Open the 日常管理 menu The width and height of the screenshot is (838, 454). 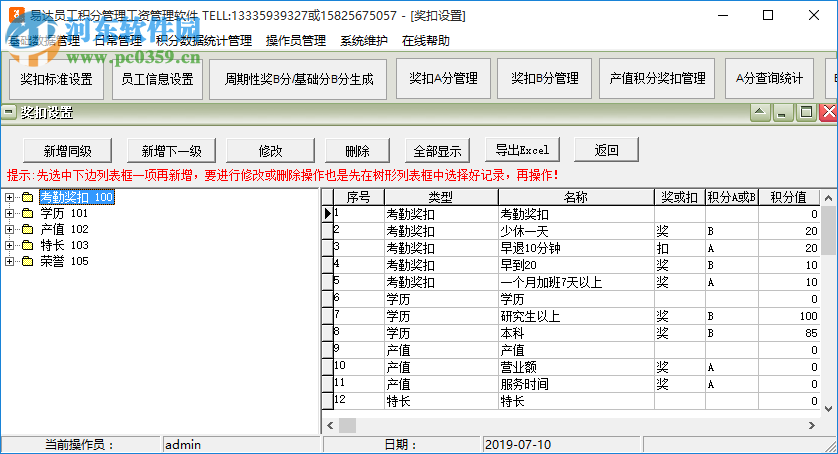(118, 41)
